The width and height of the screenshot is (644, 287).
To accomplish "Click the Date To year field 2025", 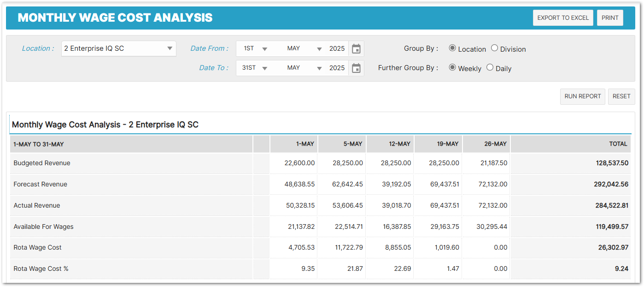I will point(337,68).
